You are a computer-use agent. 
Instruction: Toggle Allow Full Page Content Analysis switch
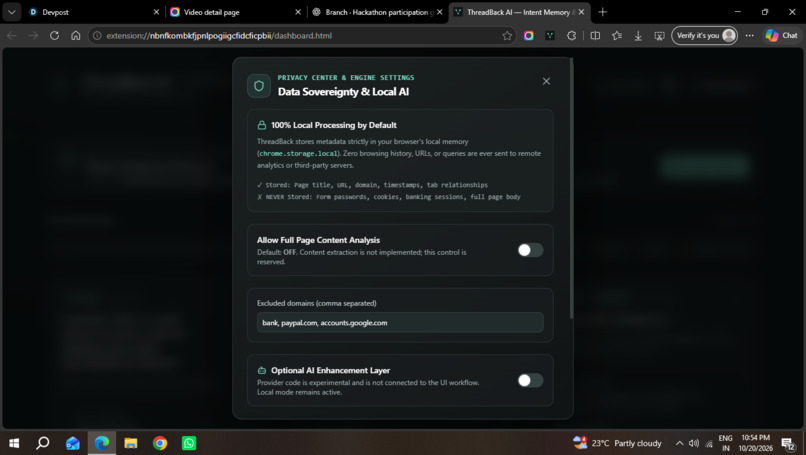coord(530,250)
